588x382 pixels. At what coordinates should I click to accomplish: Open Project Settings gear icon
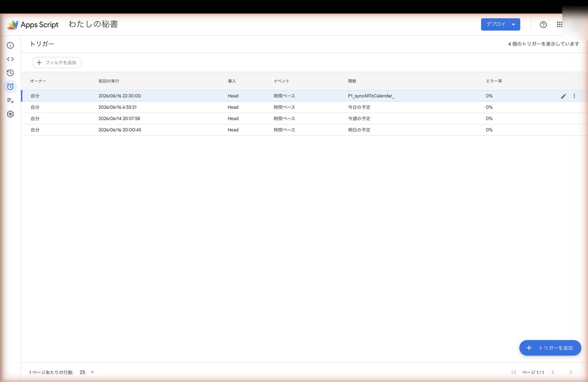click(x=10, y=114)
